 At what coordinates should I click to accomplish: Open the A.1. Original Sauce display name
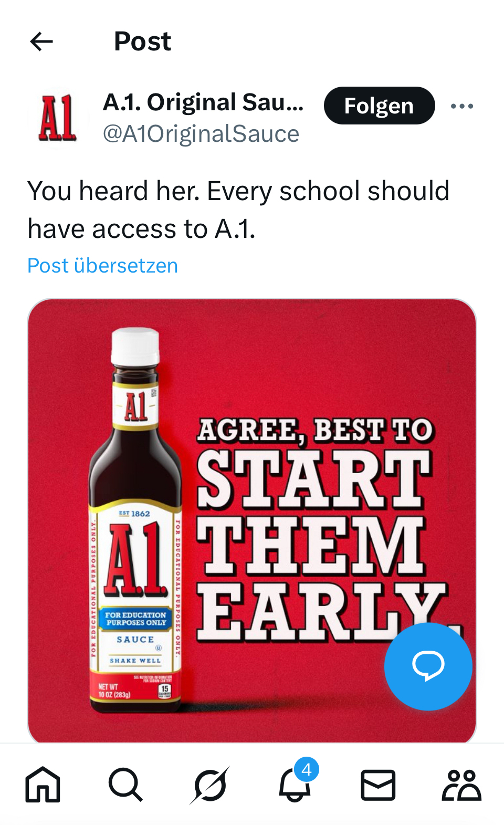(203, 102)
